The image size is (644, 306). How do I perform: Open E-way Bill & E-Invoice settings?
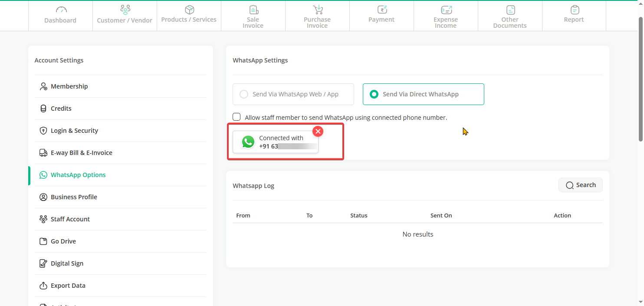81,153
